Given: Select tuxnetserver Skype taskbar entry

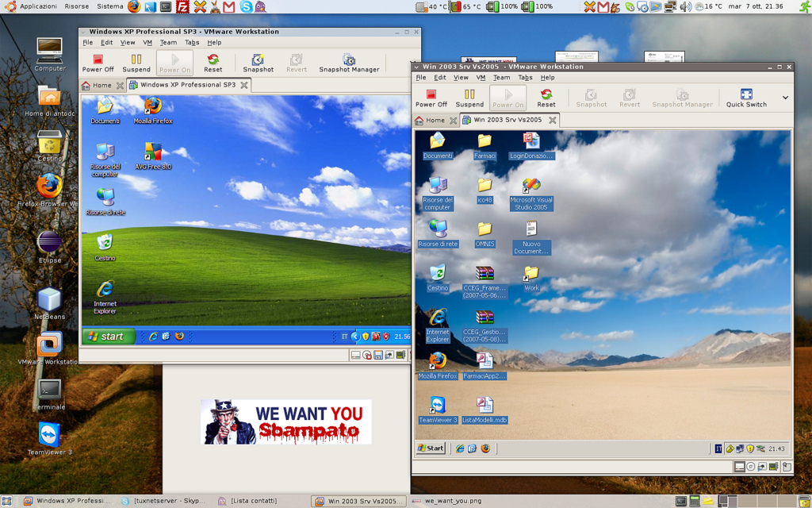Looking at the screenshot, I should point(163,501).
